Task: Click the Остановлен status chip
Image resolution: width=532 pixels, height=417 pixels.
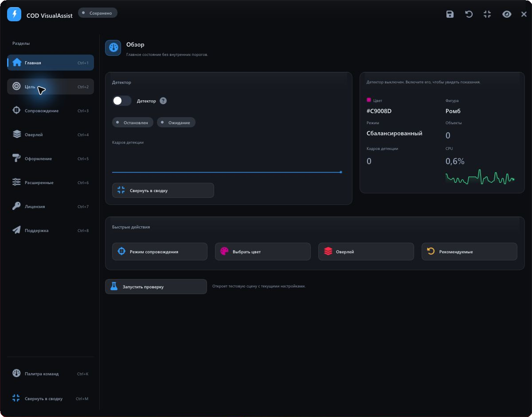Action: tap(133, 122)
